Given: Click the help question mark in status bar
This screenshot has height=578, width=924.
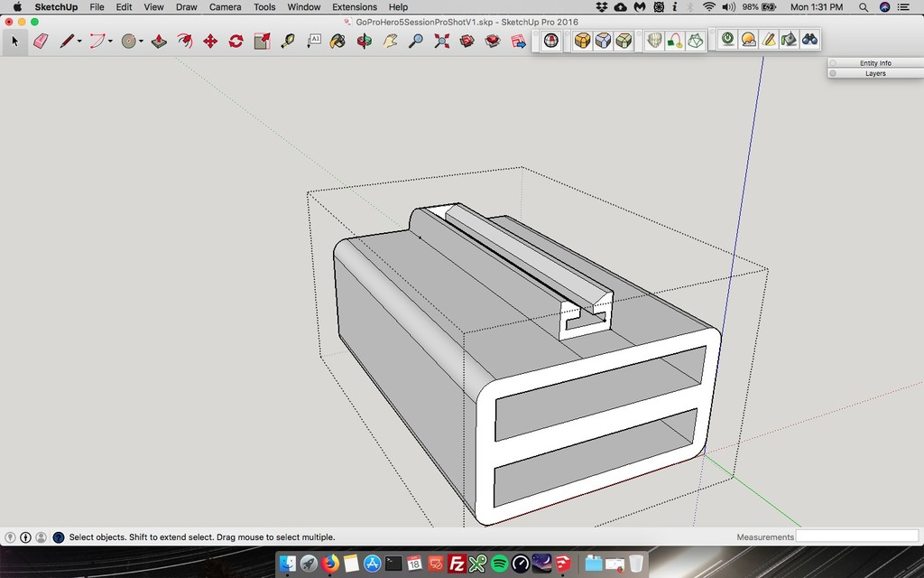Looking at the screenshot, I should (x=59, y=536).
